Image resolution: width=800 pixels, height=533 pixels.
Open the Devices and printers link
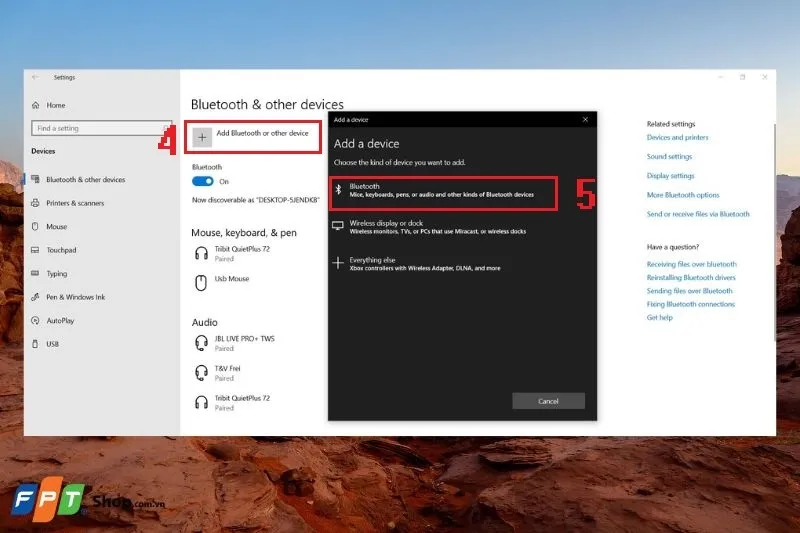point(677,137)
